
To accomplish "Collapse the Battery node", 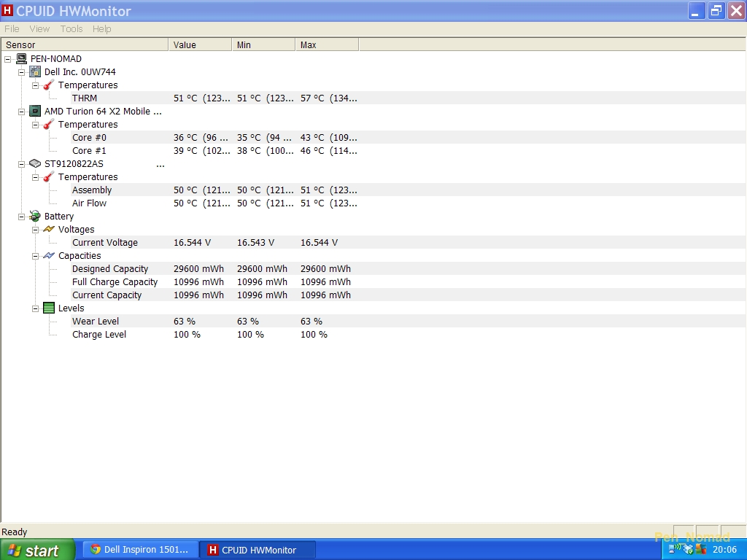I will tap(21, 217).
